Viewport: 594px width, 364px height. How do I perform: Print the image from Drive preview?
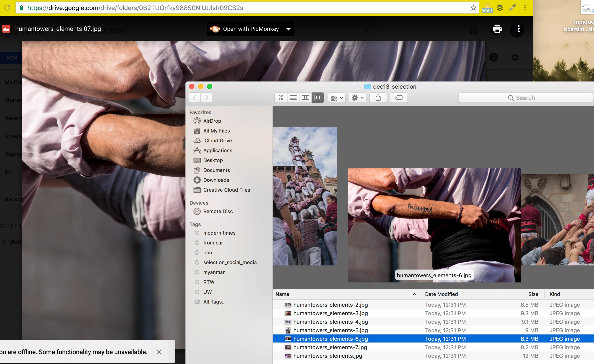497,29
